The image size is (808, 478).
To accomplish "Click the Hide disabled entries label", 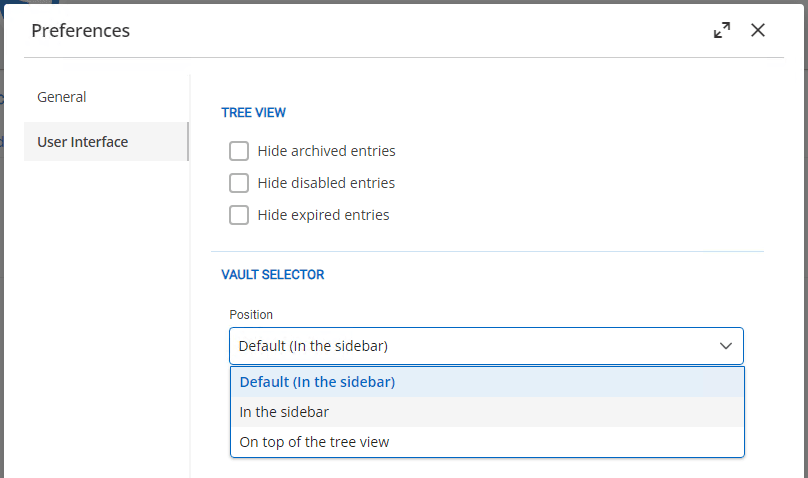I will click(326, 183).
